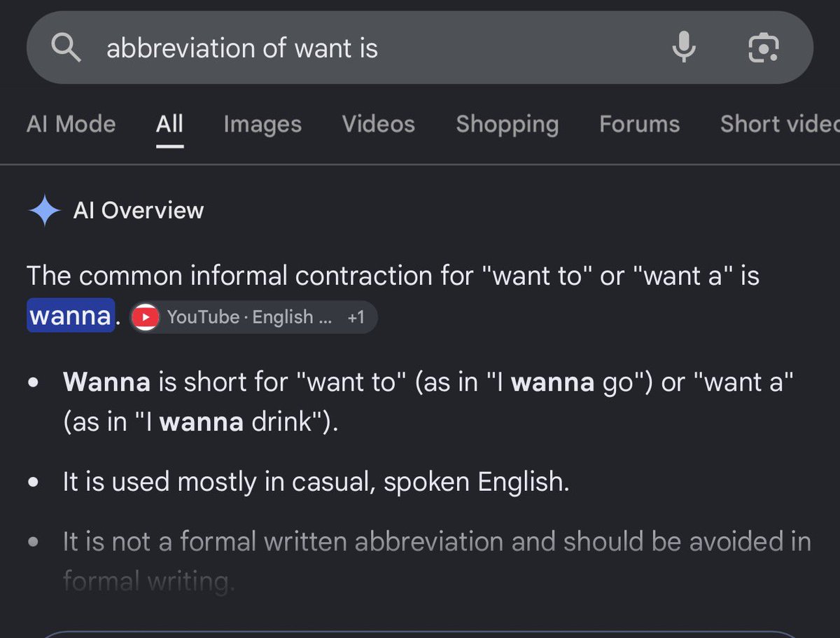Select the All results tab
Viewport: 840px width, 638px height.
point(169,124)
